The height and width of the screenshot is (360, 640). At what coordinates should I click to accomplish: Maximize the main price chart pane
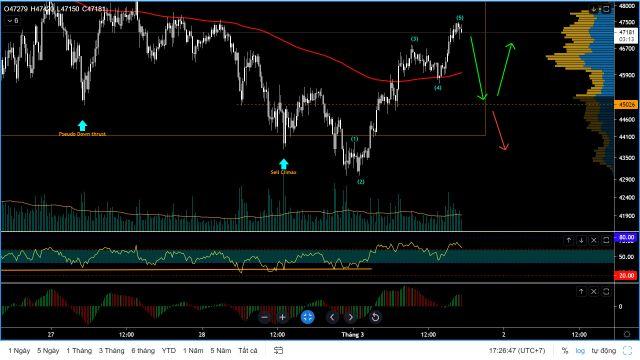click(606, 9)
